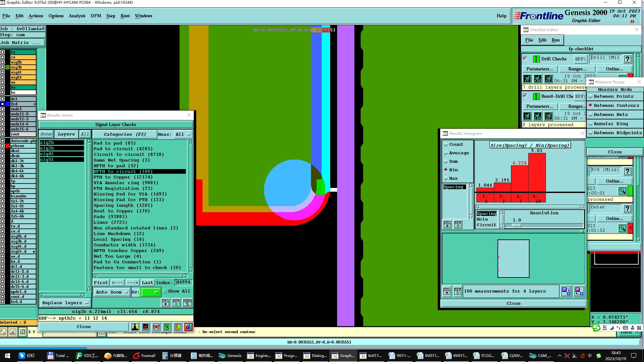644x362 pixels.
Task: Click the UNDO icon in Results viewer
Action: (x=187, y=303)
